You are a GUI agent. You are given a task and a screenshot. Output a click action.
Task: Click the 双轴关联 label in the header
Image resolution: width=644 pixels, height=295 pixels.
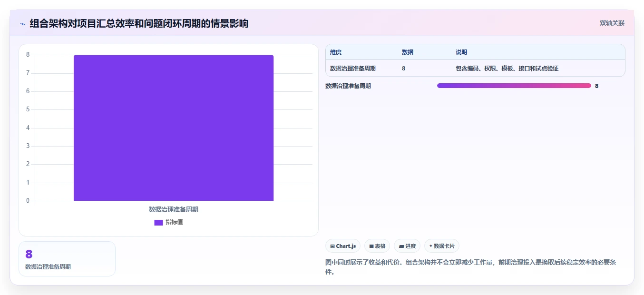(x=612, y=23)
